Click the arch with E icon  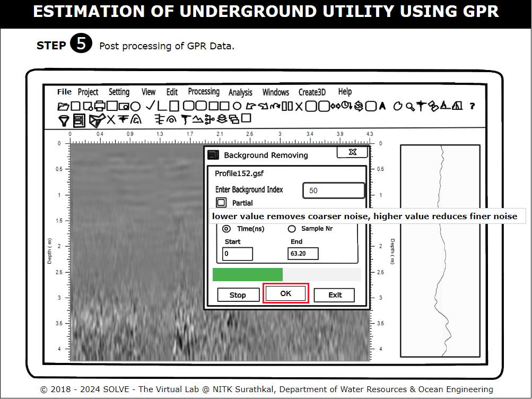pyautogui.click(x=136, y=119)
